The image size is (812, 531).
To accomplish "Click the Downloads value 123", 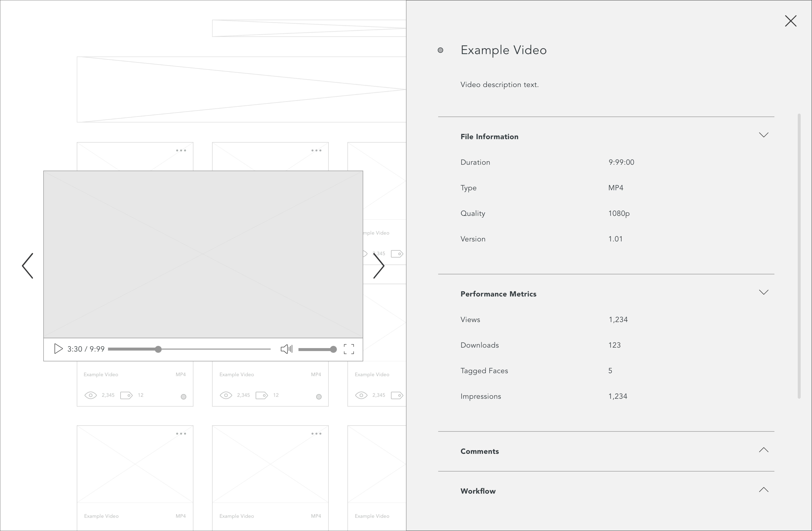I will pyautogui.click(x=614, y=345).
